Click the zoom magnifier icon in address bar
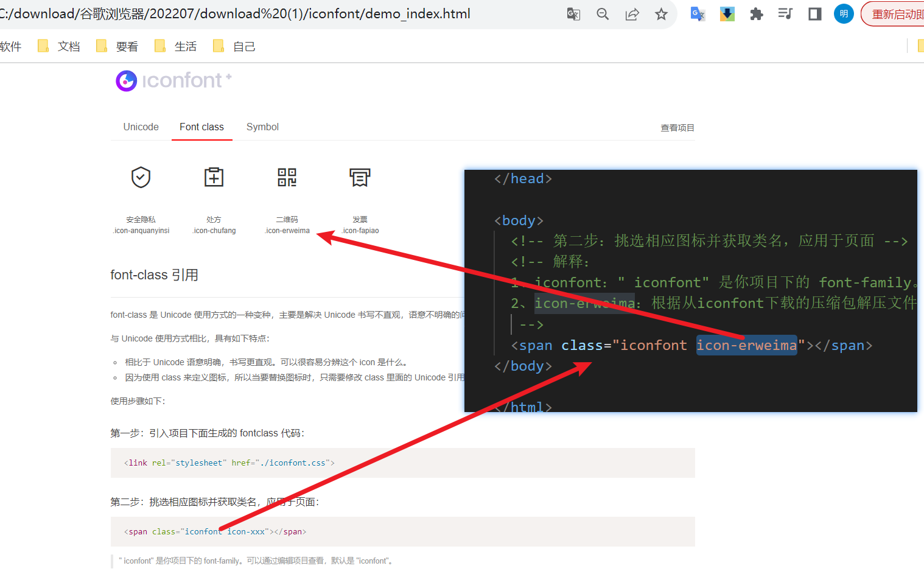This screenshot has height=577, width=924. [603, 14]
